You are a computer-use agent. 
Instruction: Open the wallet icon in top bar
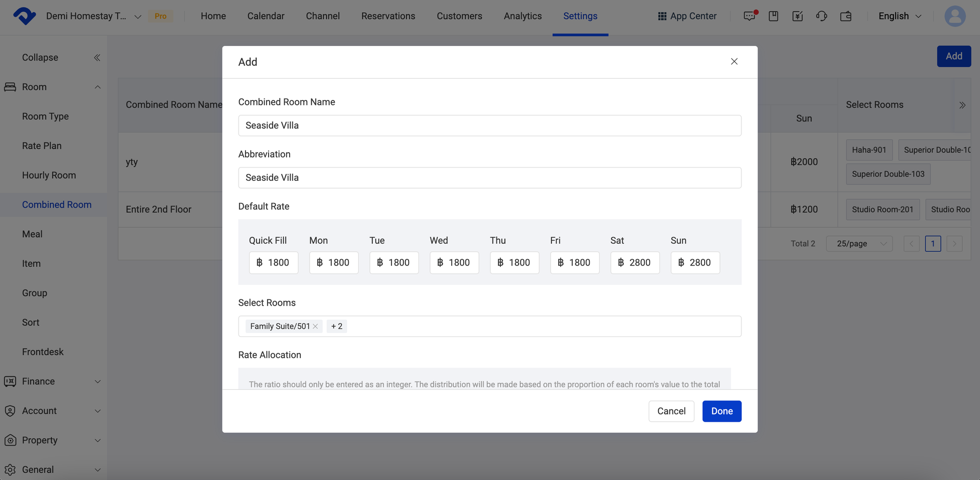(846, 16)
